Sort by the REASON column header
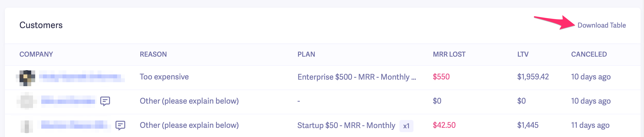 click(153, 54)
